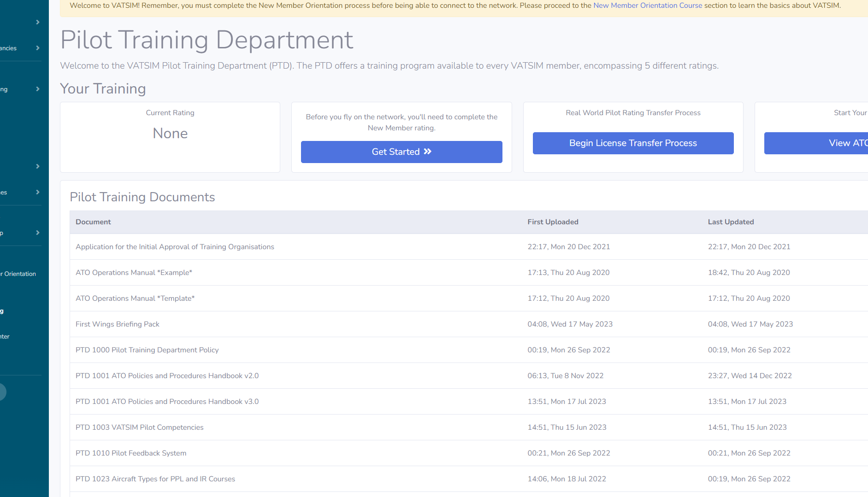Screen dimensions: 868x497
Task: Open Application for the Initial Approval of Training Organisations
Action: point(175,246)
